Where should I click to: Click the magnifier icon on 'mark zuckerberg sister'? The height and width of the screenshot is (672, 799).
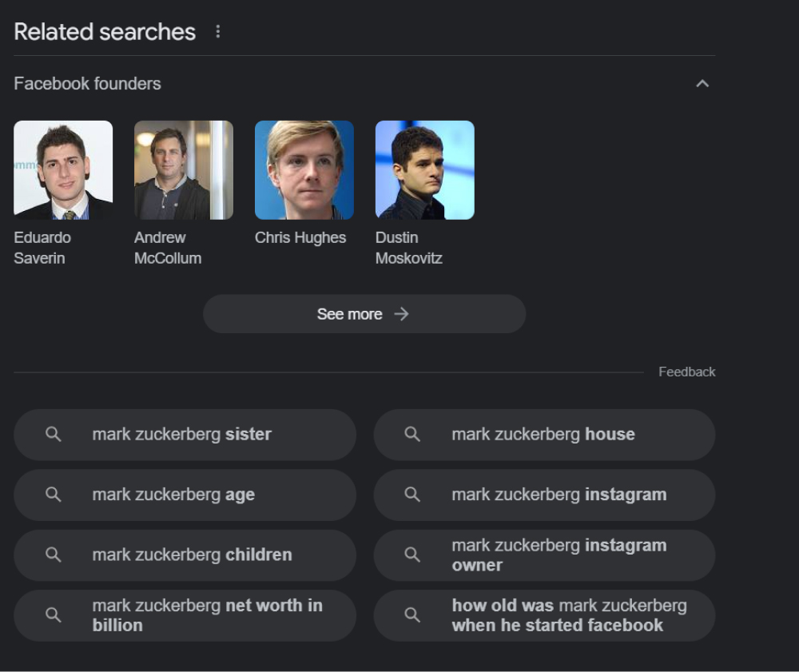(x=53, y=435)
